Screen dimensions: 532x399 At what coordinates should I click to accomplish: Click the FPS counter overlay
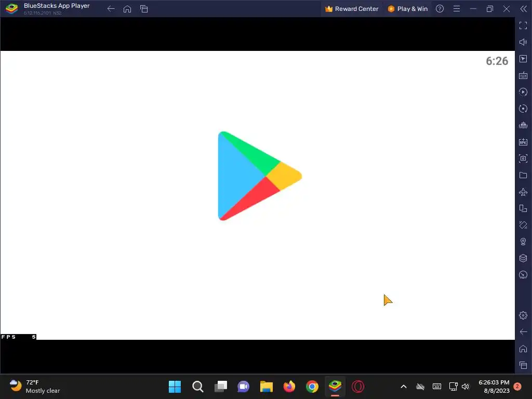click(x=18, y=337)
